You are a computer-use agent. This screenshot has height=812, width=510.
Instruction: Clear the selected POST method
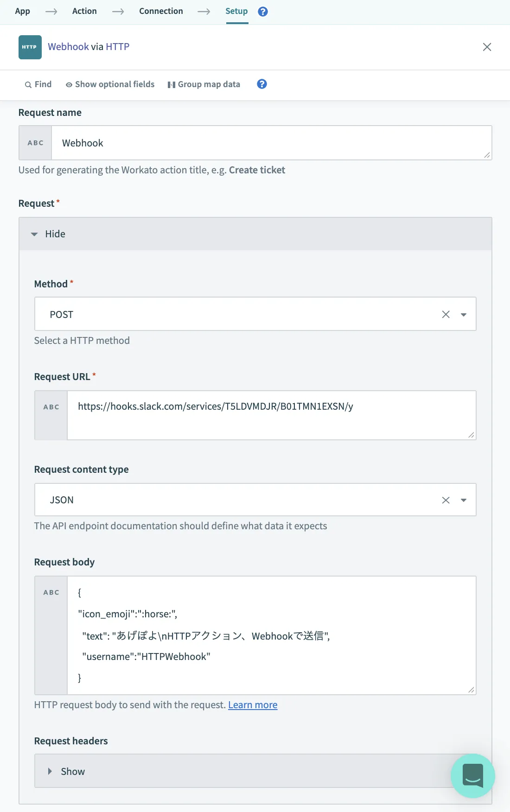pos(446,314)
